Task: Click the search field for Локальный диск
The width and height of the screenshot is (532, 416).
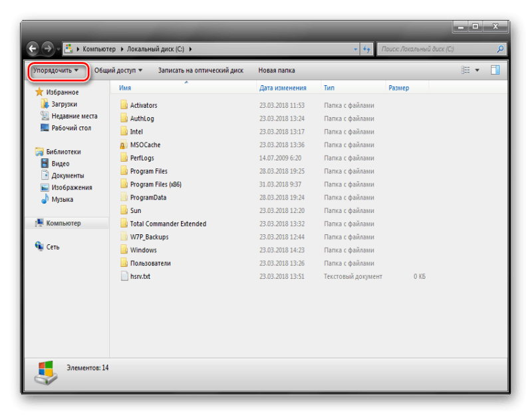Action: pos(436,49)
